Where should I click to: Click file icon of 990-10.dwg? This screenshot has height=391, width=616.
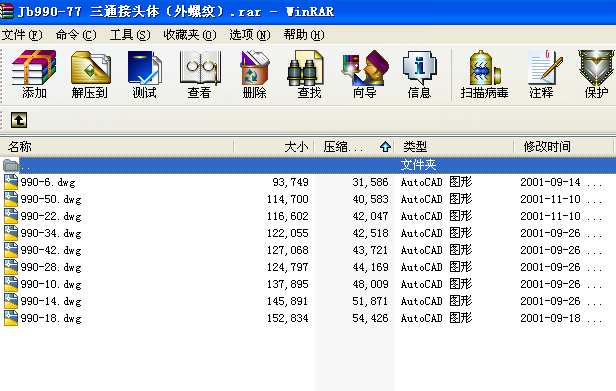pyautogui.click(x=11, y=284)
